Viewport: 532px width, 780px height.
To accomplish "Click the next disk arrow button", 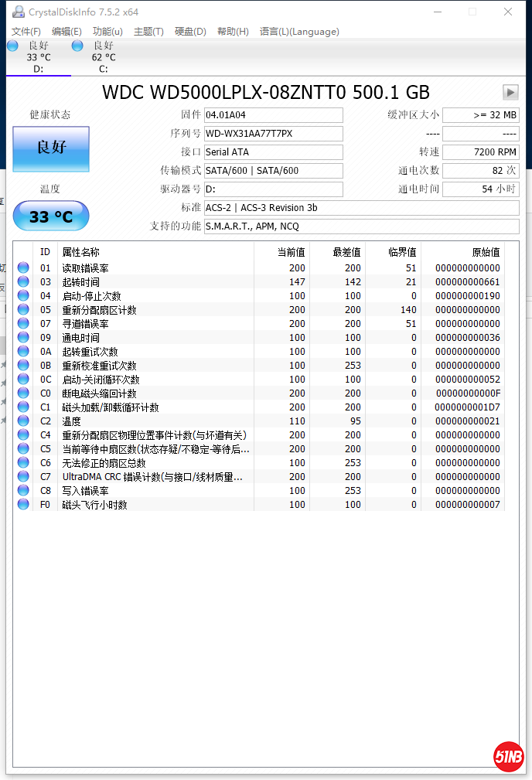I will pos(510,92).
